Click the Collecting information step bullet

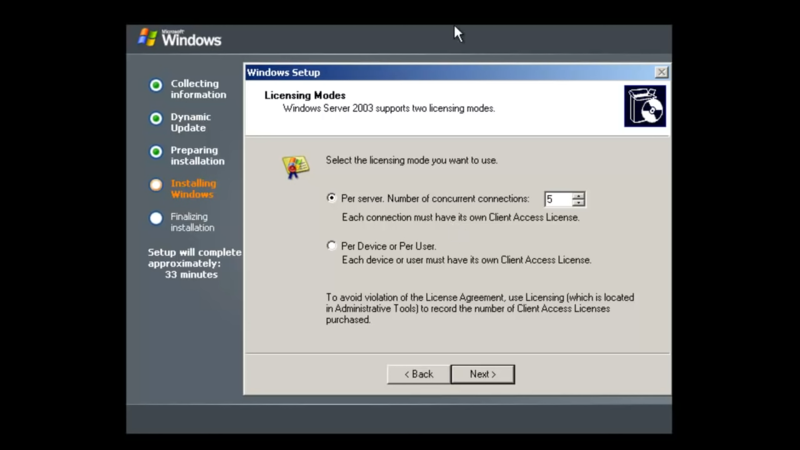156,85
